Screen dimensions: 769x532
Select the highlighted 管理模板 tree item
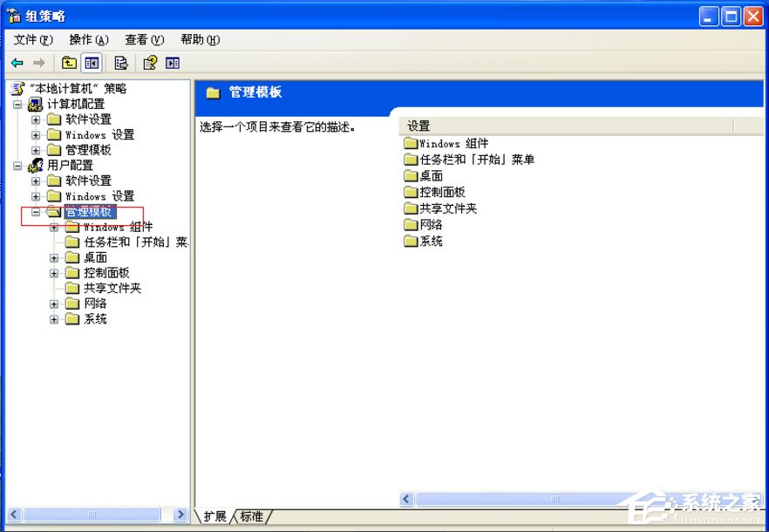tap(90, 211)
